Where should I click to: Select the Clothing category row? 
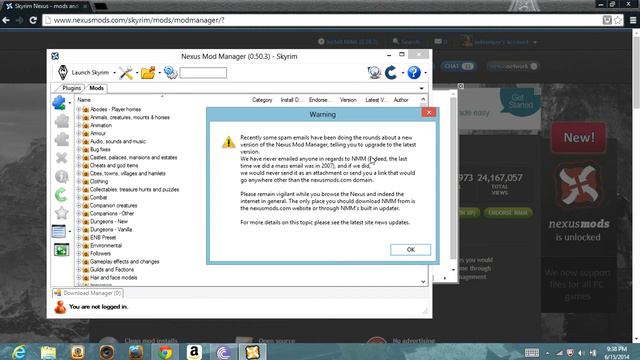tap(99, 182)
